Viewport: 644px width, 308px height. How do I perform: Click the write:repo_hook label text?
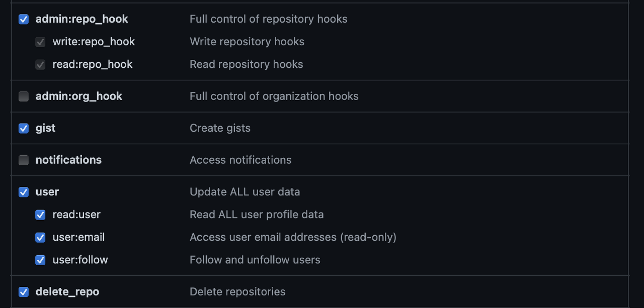(94, 42)
